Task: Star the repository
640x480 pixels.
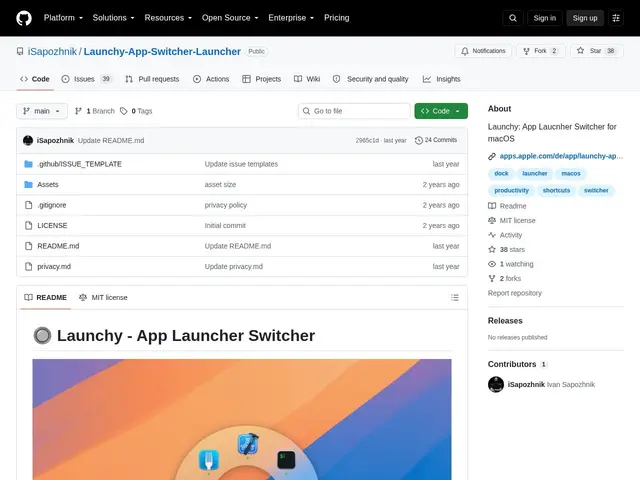Action: click(x=596, y=51)
